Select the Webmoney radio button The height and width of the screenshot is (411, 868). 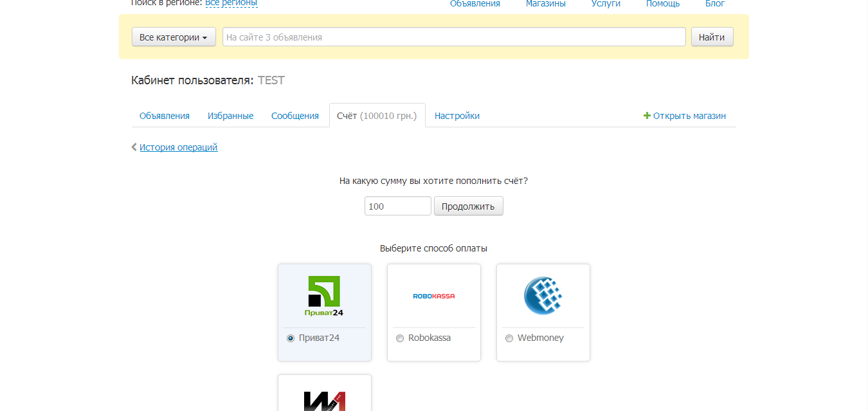coord(509,338)
